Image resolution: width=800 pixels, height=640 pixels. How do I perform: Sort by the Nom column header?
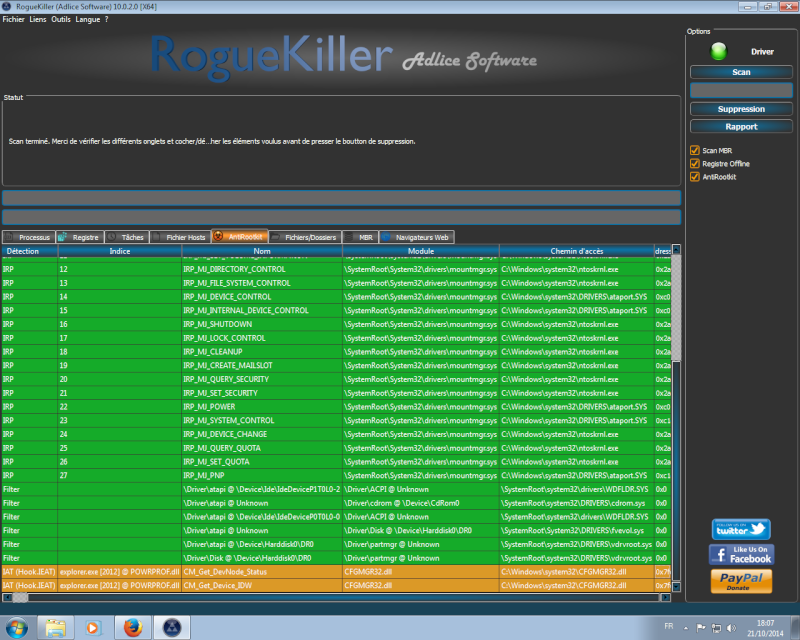click(x=262, y=251)
